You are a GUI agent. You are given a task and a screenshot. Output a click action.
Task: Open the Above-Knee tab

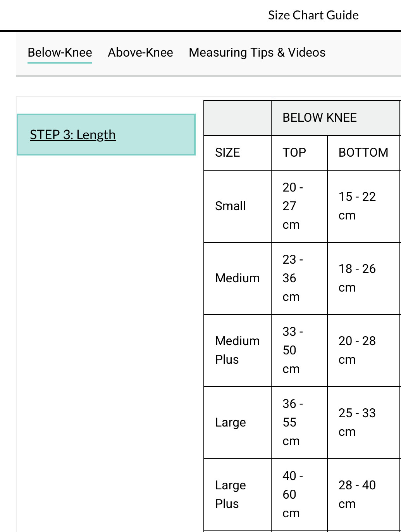click(x=140, y=52)
